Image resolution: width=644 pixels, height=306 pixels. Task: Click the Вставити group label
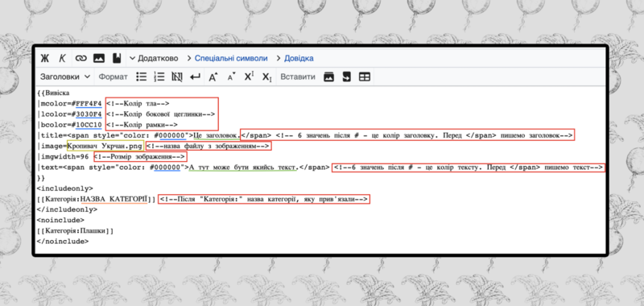click(x=297, y=76)
